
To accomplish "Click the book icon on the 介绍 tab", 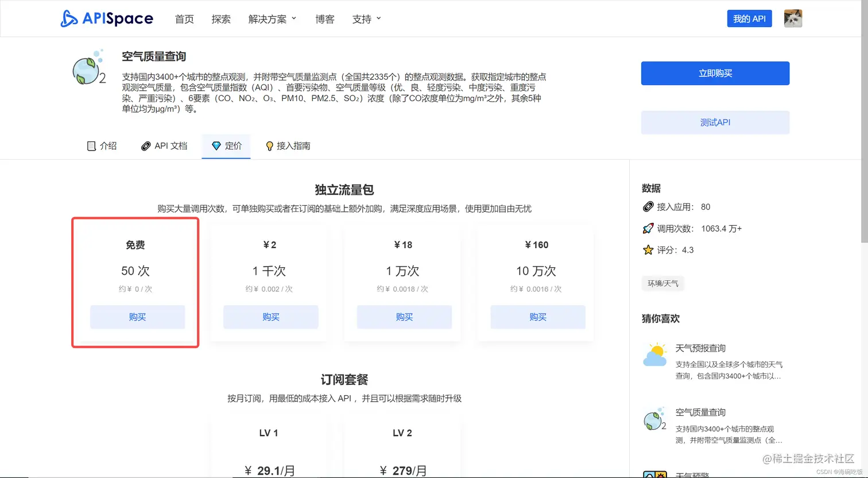I will click(91, 146).
